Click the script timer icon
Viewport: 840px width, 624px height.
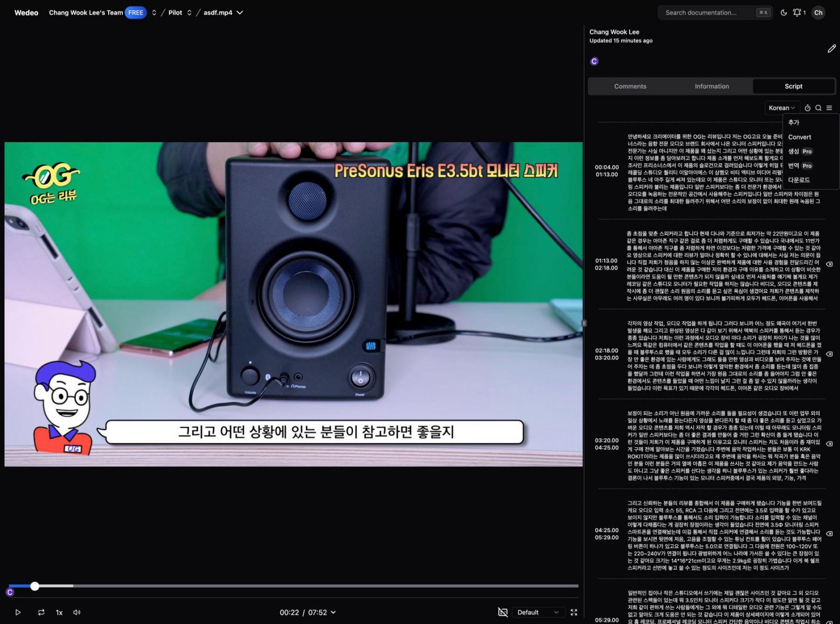[807, 108]
